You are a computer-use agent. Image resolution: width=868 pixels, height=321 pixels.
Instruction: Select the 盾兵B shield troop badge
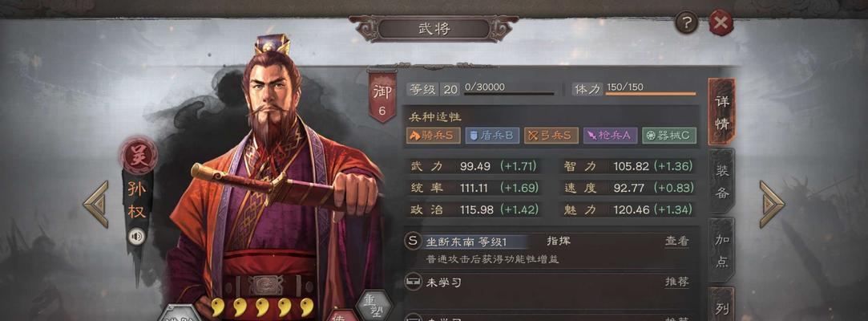click(x=492, y=136)
